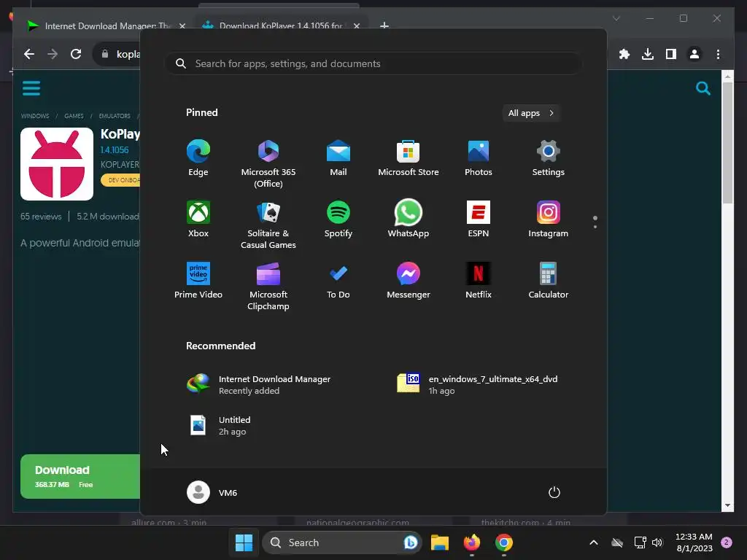The height and width of the screenshot is (560, 747).
Task: Click the WINDOWS breadcrumb link
Action: [35, 116]
